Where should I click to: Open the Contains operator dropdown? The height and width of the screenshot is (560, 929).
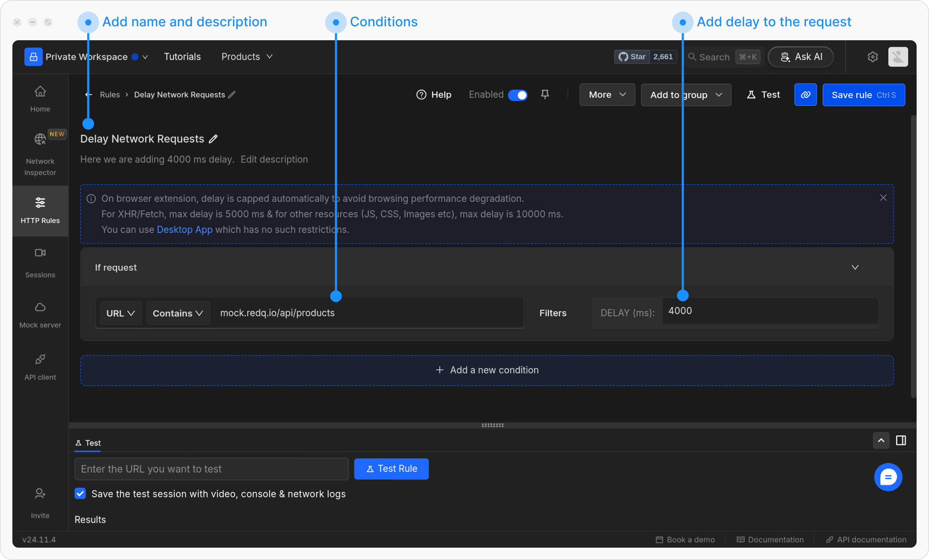coord(178,313)
